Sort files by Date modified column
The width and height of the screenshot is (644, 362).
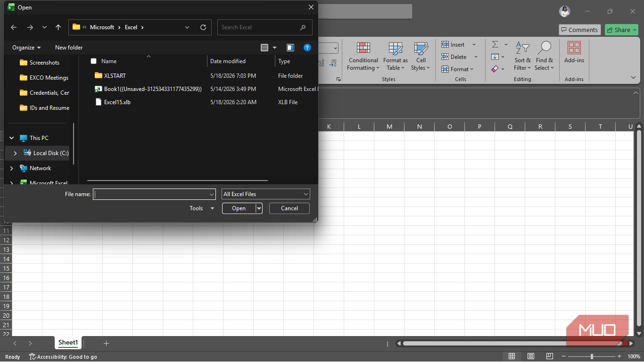228,61
